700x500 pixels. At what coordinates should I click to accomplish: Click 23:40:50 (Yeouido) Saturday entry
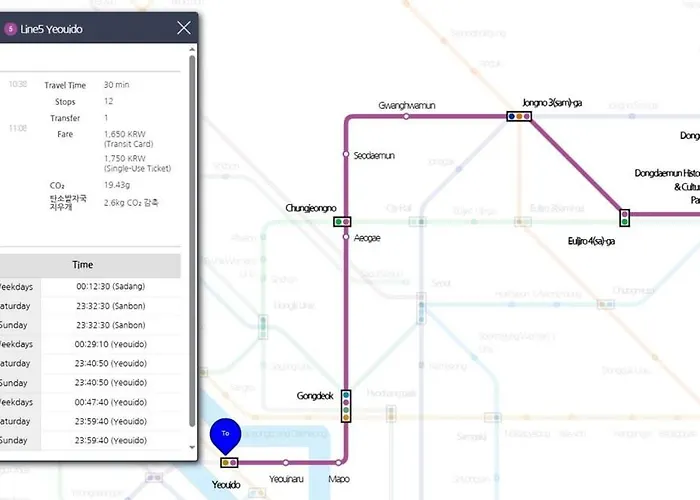(111, 363)
